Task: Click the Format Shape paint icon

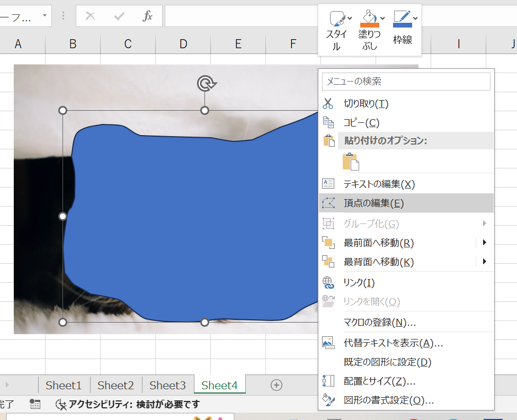Action: (x=328, y=400)
